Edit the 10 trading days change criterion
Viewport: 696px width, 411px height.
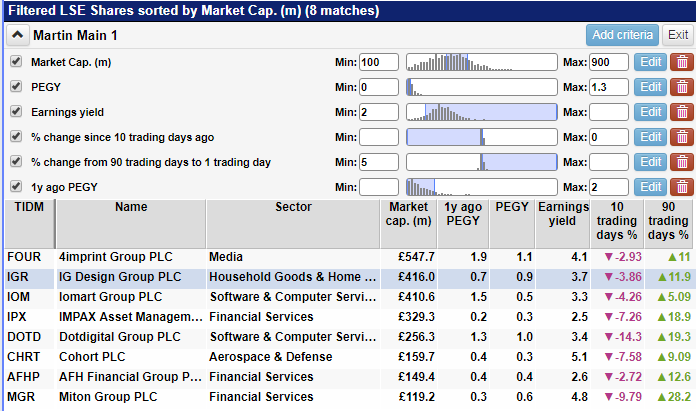pos(650,137)
